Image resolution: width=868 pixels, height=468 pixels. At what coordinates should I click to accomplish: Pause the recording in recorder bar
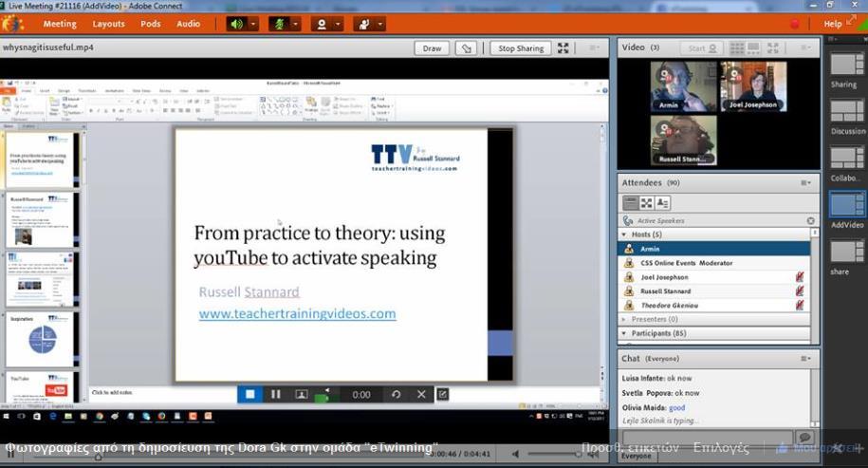(276, 394)
